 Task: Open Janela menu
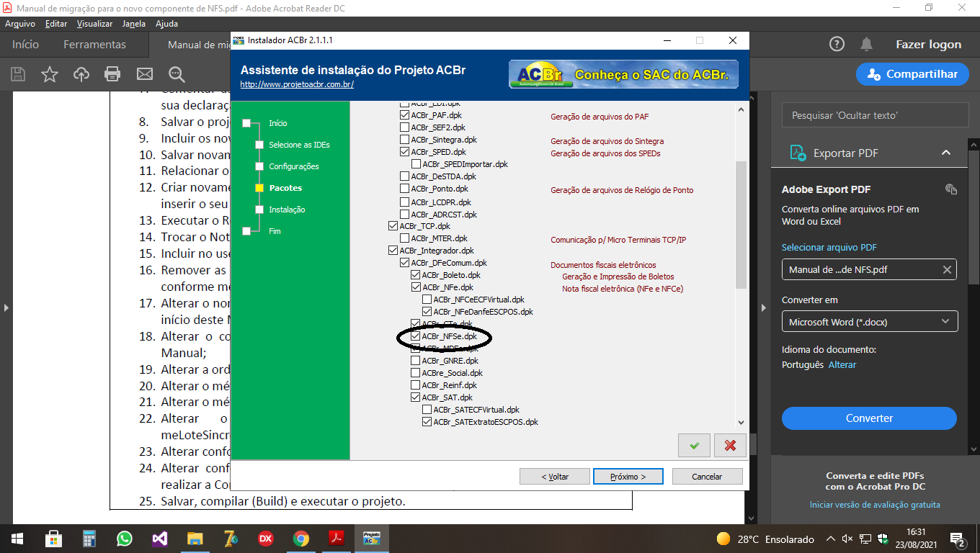tap(134, 24)
